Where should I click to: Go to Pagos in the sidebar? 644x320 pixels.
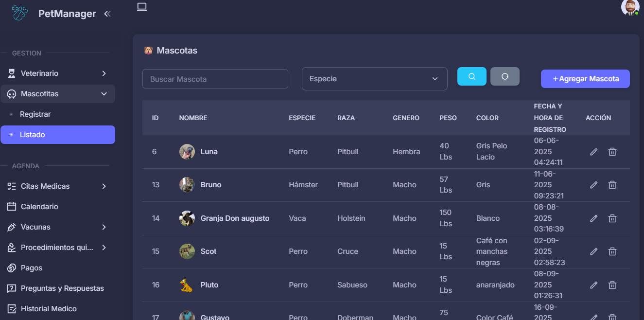pyautogui.click(x=32, y=268)
